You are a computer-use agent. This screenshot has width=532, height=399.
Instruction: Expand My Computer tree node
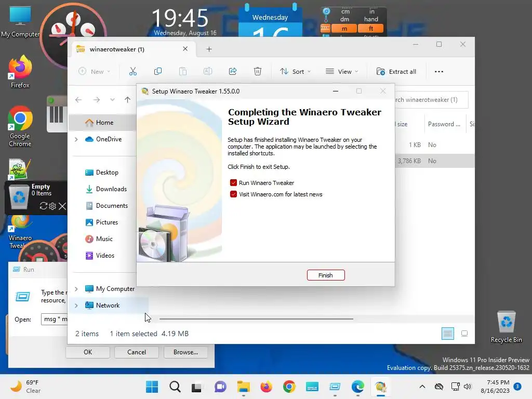pyautogui.click(x=76, y=289)
